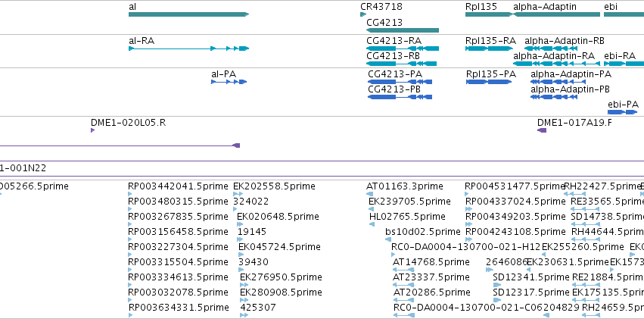Click the CG4213 gene bar below CR43718
Image resolution: width=644 pixels, height=319 pixels.
click(x=403, y=30)
